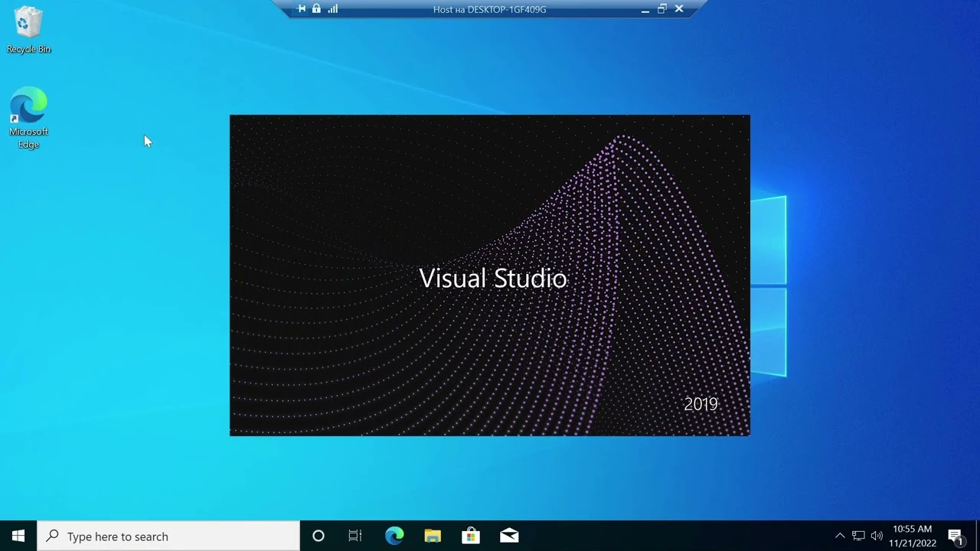Image resolution: width=980 pixels, height=551 pixels.
Task: Open the notification Action Center
Action: click(x=955, y=536)
